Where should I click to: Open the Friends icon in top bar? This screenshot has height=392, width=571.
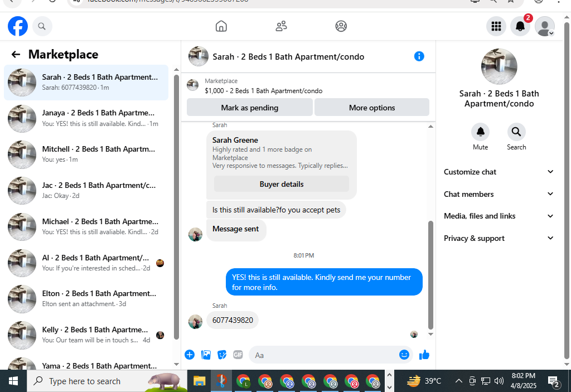point(281,26)
